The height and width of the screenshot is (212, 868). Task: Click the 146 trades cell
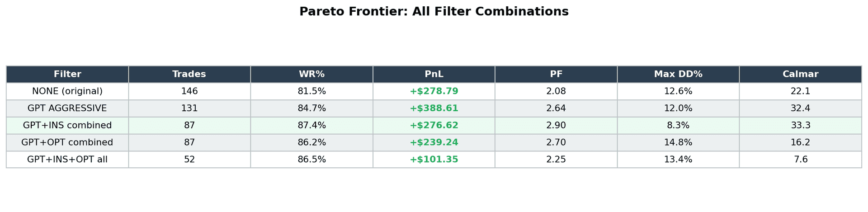(189, 91)
